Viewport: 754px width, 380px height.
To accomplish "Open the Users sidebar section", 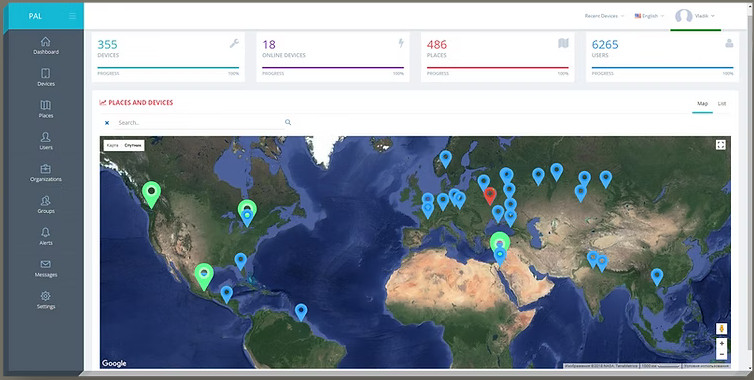I will (46, 141).
